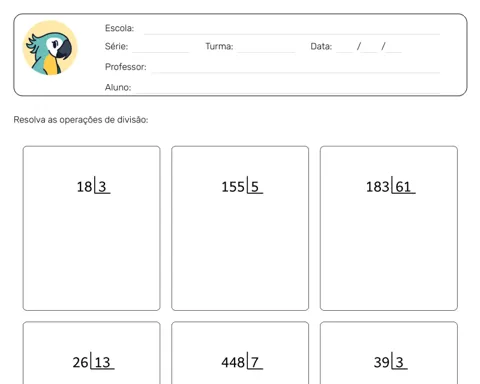Click the parrot mascot icon
The height and width of the screenshot is (384, 480).
pyautogui.click(x=50, y=48)
